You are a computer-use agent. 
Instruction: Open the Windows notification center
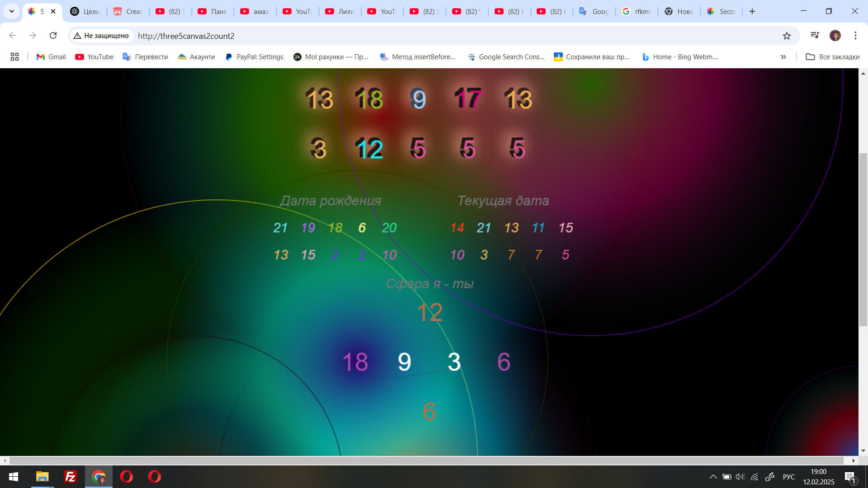tap(850, 477)
